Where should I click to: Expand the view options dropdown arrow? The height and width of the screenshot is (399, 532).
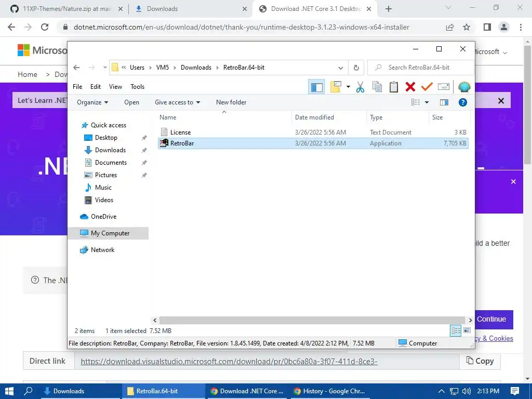[427, 102]
